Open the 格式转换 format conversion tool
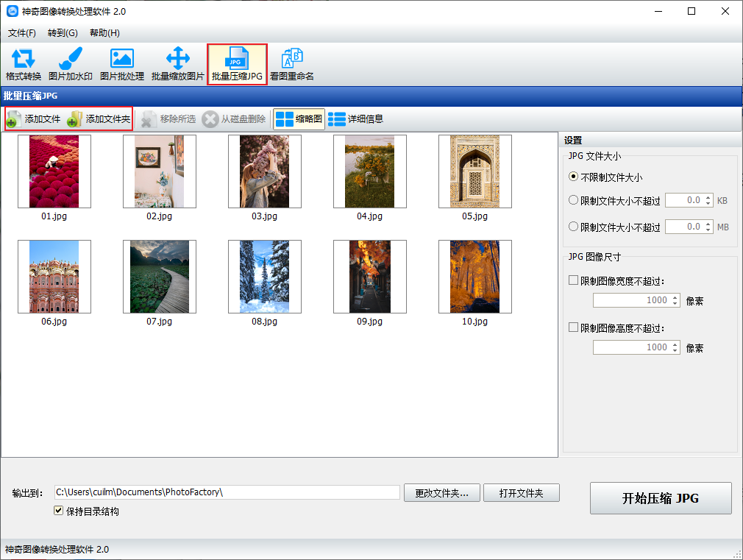The width and height of the screenshot is (743, 560). 24,65
